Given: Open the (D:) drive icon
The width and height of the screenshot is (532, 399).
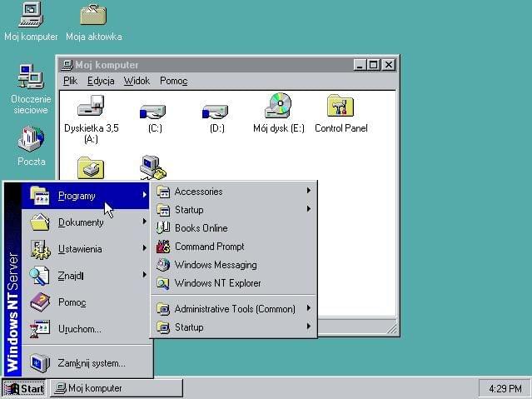Looking at the screenshot, I should (x=216, y=109).
